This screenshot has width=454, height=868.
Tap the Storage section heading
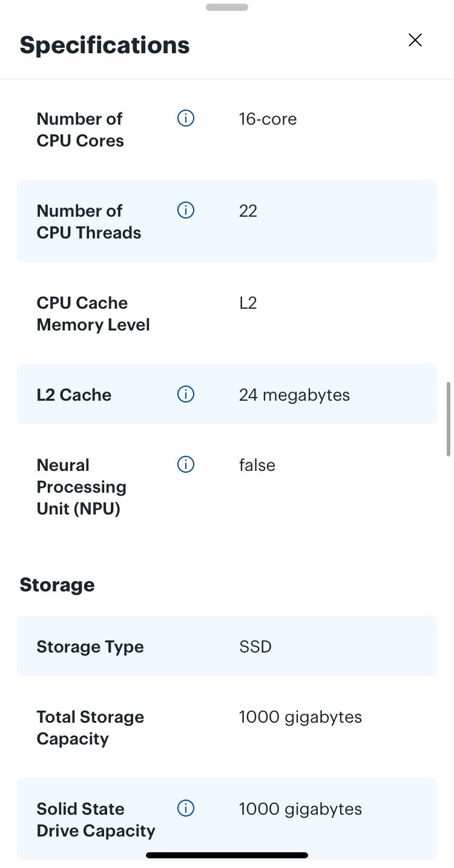(x=57, y=585)
